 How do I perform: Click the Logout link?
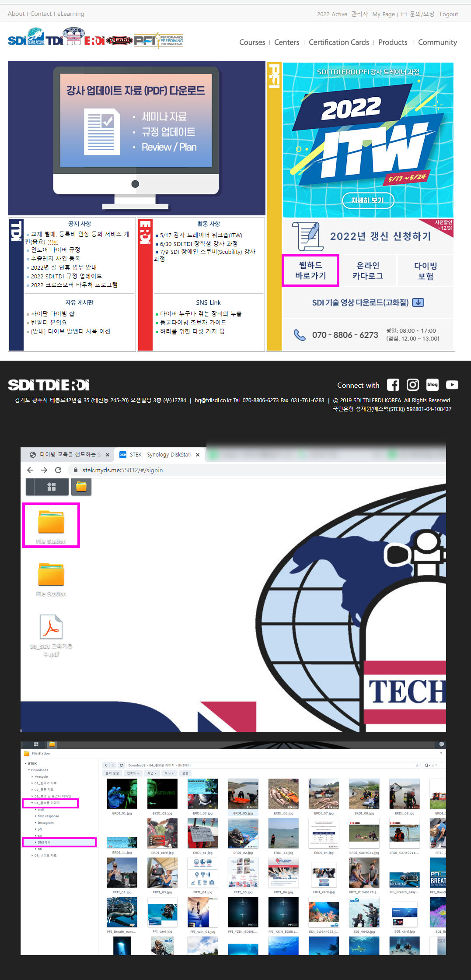point(449,14)
